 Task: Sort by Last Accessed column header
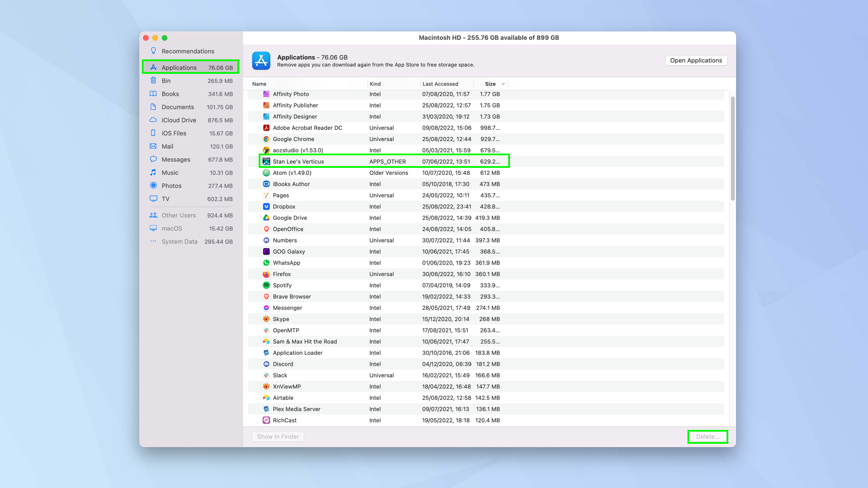coord(440,84)
